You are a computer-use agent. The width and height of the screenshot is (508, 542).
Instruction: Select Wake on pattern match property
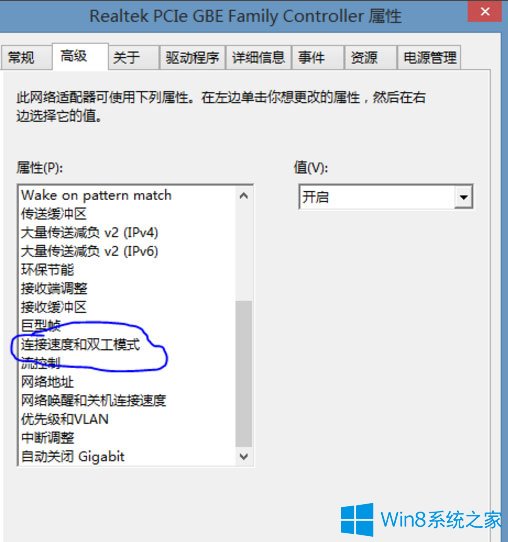click(96, 195)
